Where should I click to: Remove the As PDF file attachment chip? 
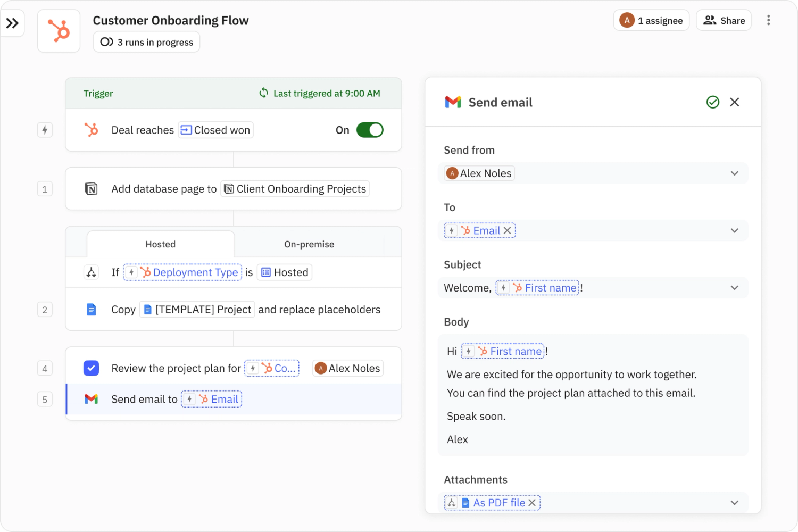[532, 503]
